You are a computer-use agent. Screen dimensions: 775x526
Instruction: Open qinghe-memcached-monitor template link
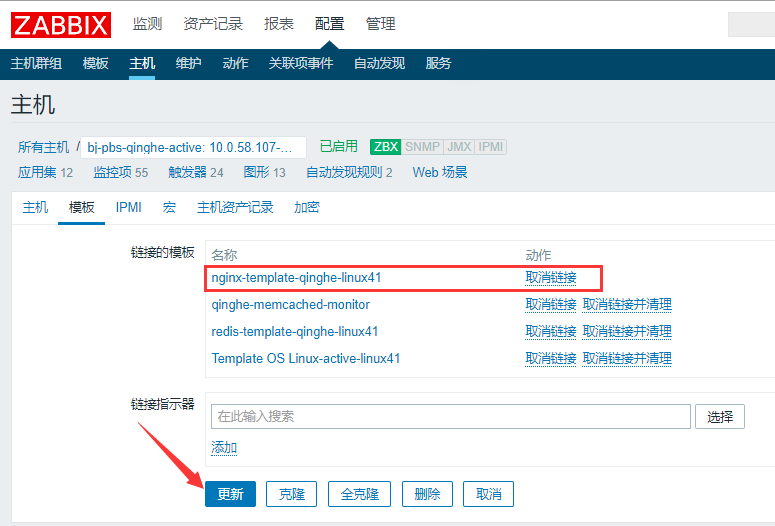[x=291, y=305]
